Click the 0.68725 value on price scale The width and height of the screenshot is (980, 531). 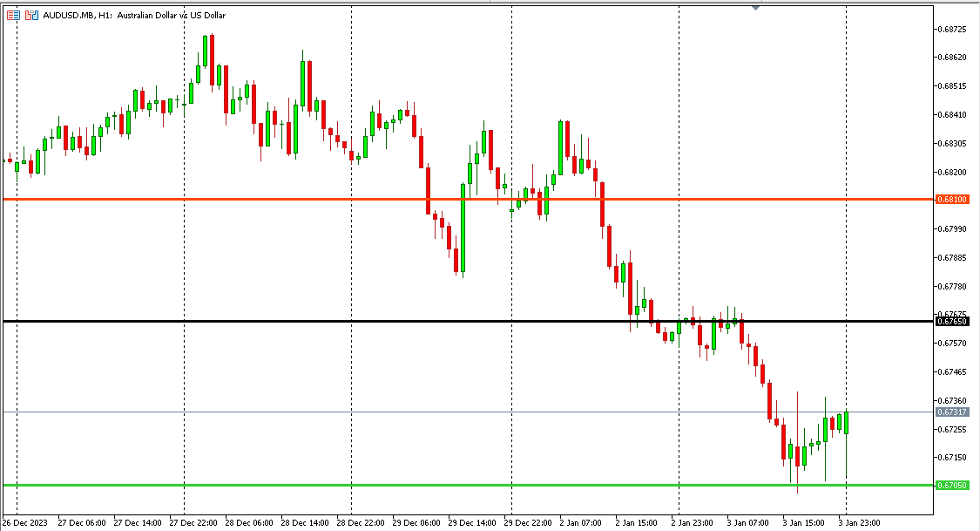tap(951, 30)
